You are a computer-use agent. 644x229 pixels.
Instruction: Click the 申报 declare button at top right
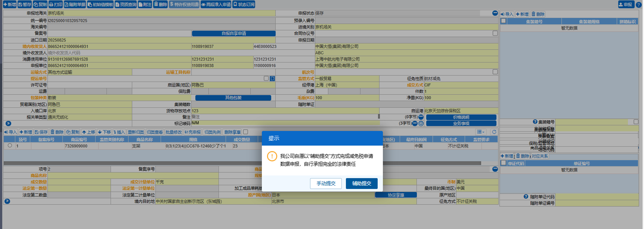626,5
